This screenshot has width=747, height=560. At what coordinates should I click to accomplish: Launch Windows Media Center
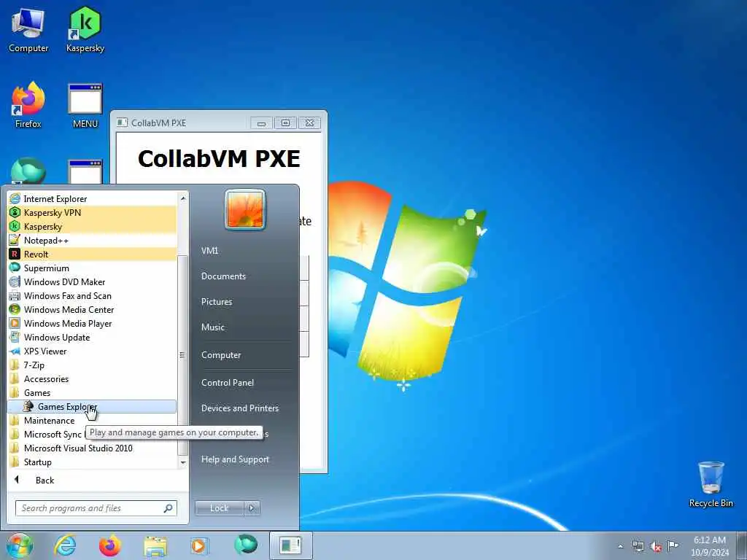coord(92,309)
